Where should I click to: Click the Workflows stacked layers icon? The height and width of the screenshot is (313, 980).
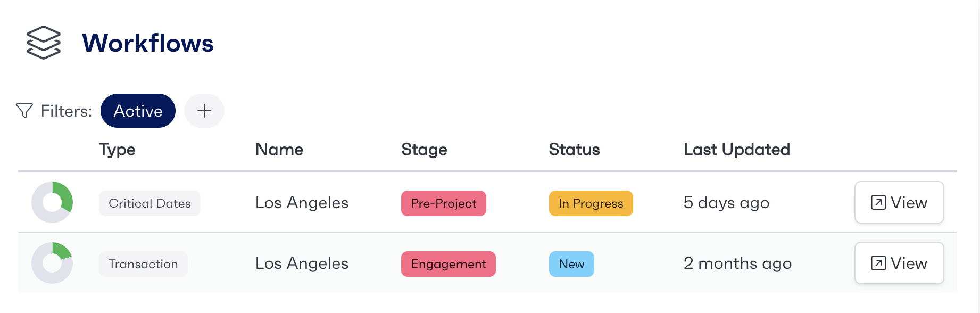tap(44, 43)
